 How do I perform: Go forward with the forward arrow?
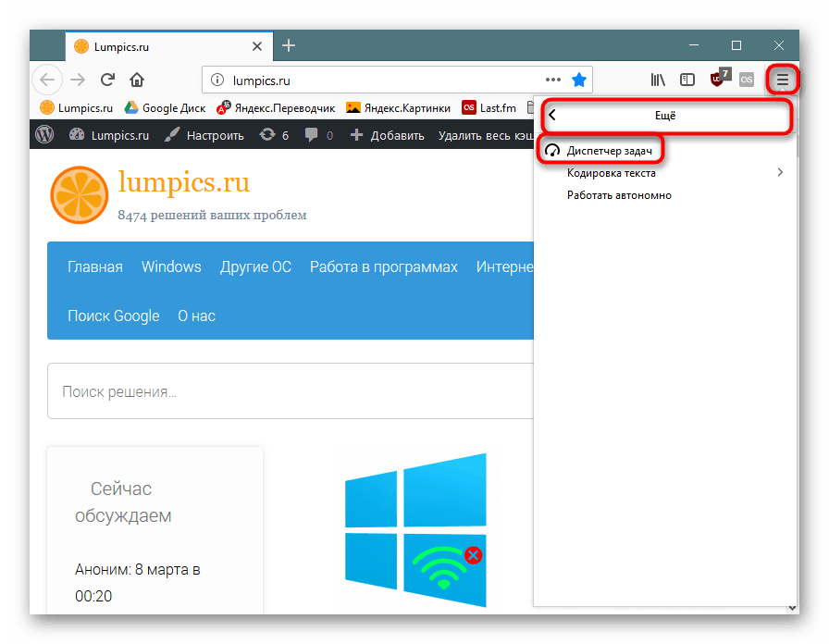click(x=78, y=80)
